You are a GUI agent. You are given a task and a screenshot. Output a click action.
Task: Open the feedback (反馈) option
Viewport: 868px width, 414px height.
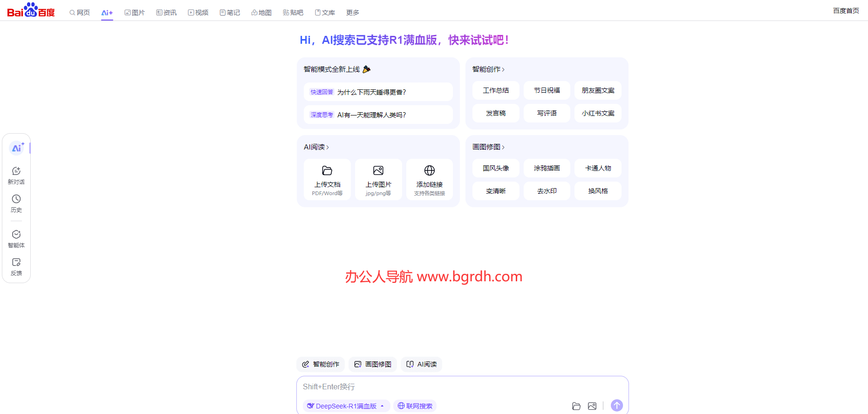pyautogui.click(x=16, y=267)
